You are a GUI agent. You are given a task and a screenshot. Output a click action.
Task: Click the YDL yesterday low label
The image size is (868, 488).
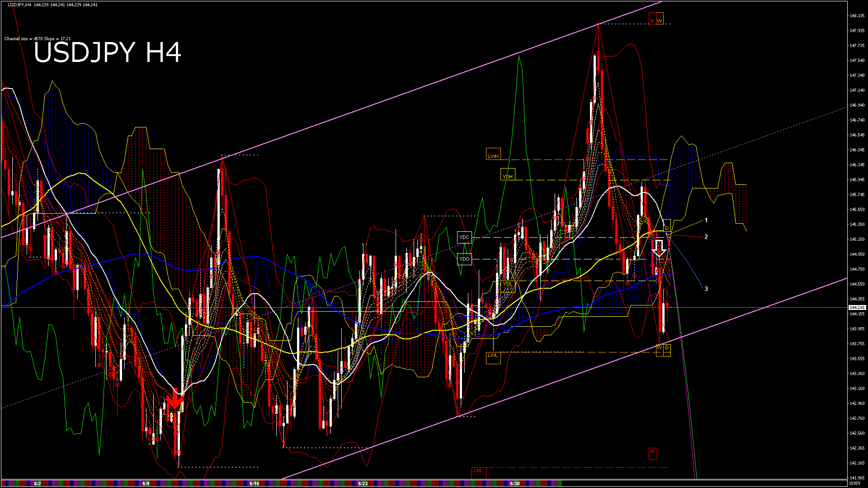(507, 284)
